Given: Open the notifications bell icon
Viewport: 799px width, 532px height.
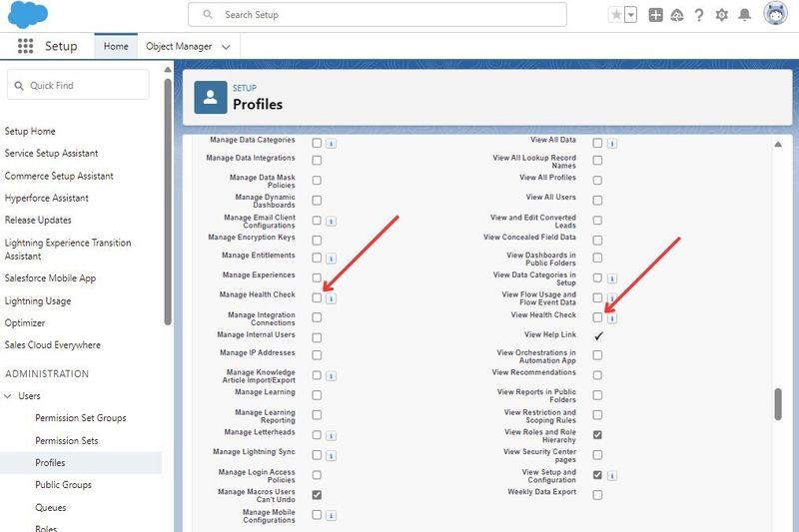Looking at the screenshot, I should pos(744,15).
